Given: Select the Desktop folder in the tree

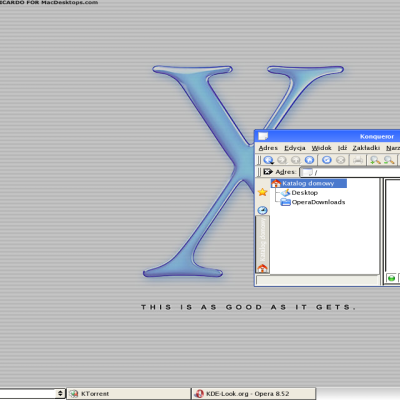Looking at the screenshot, I should click(305, 193).
